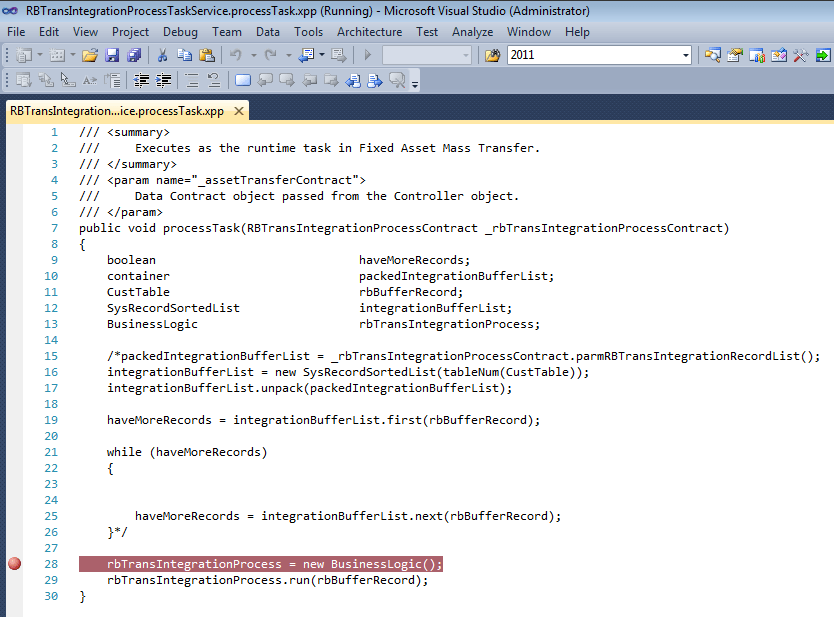This screenshot has height=617, width=834.
Task: Click the Cut scissors icon
Action: coord(163,55)
